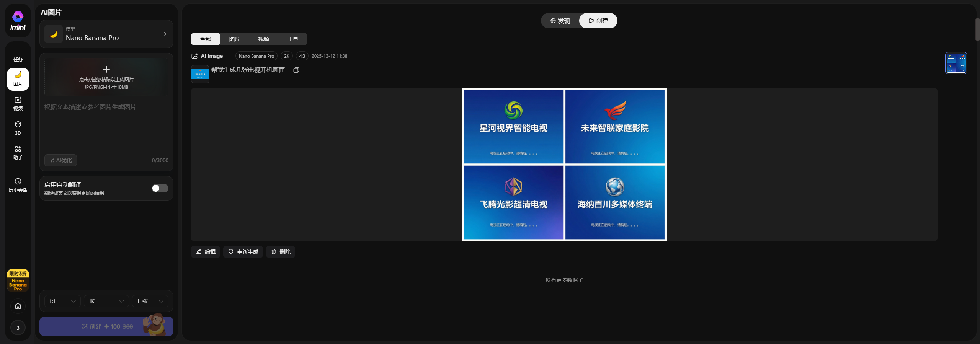Image resolution: width=980 pixels, height=344 pixels.
Task: Open the 助手 assistant sidebar icon
Action: pyautogui.click(x=18, y=152)
